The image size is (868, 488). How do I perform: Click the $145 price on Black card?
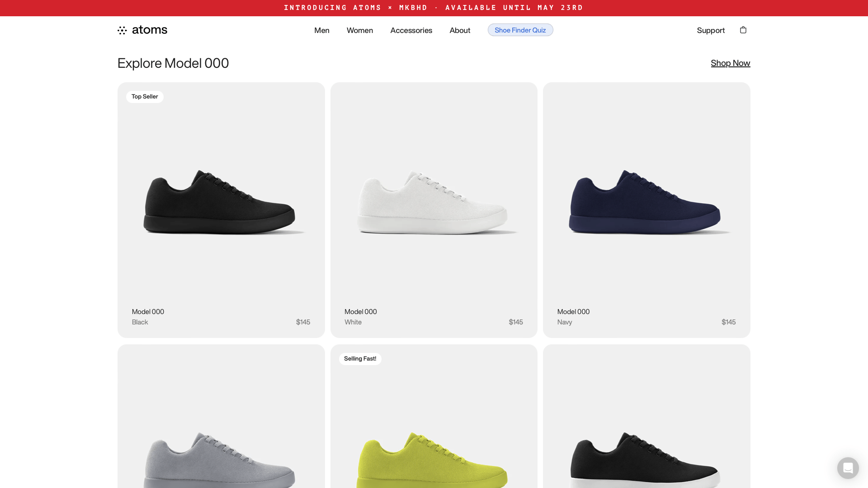tap(303, 322)
